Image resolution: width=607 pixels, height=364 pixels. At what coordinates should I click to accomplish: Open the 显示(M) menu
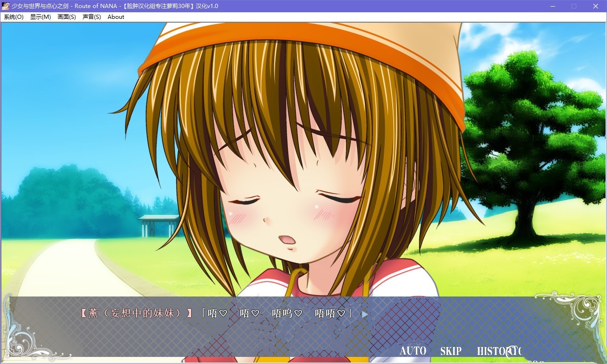tap(41, 17)
